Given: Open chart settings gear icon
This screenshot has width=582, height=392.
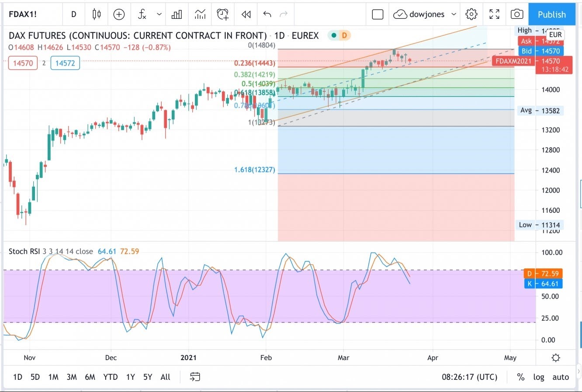Looking at the screenshot, I should coord(471,14).
